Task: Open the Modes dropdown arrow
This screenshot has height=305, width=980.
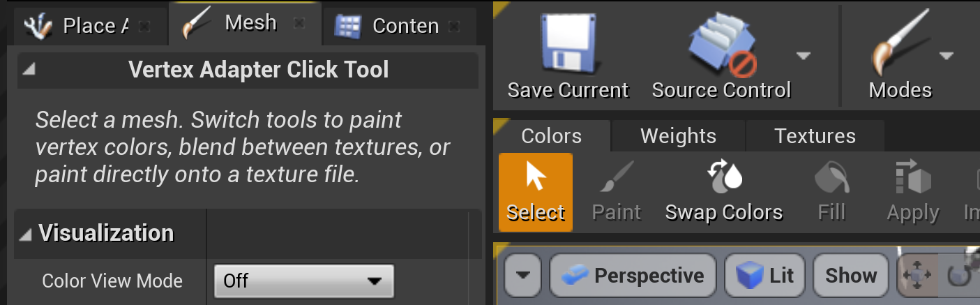Action: [946, 56]
